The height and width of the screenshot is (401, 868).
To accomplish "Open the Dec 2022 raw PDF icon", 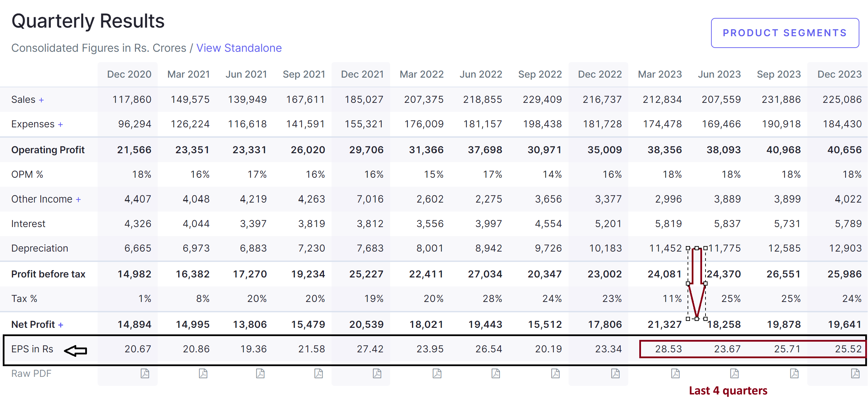I will click(x=615, y=373).
